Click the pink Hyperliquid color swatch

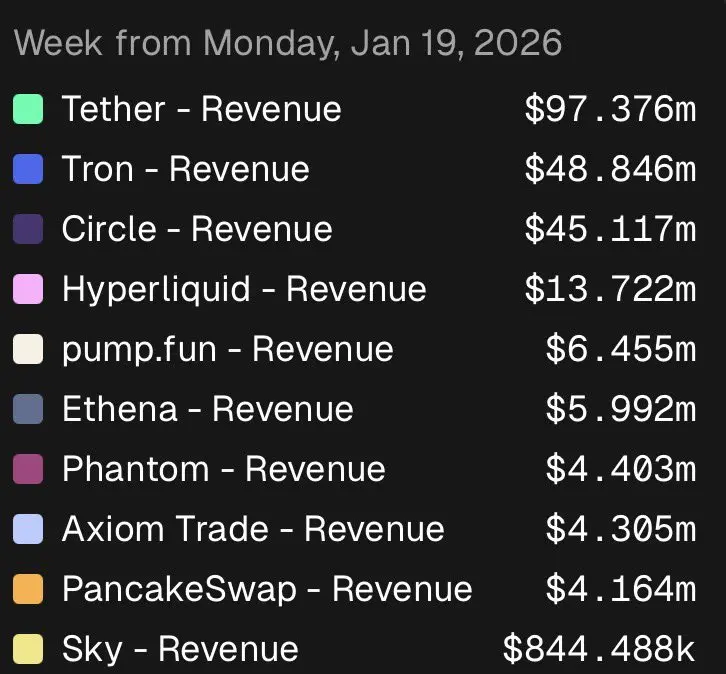point(28,289)
